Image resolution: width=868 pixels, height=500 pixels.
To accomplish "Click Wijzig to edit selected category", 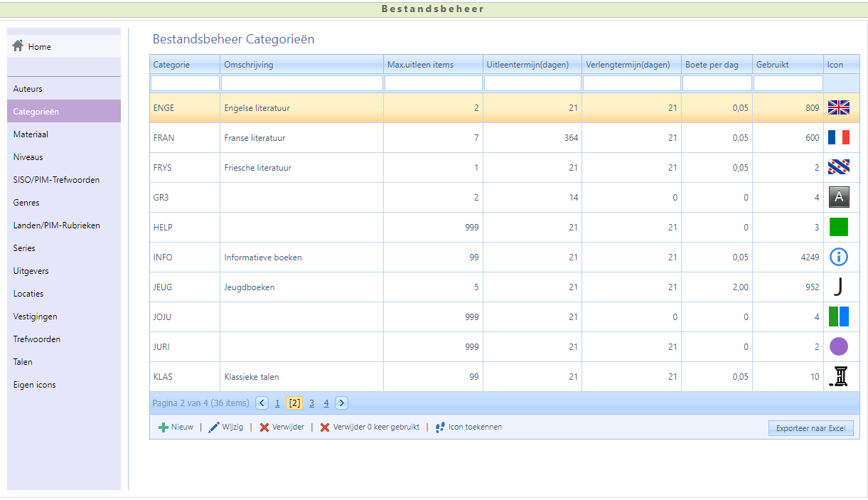I will point(225,427).
